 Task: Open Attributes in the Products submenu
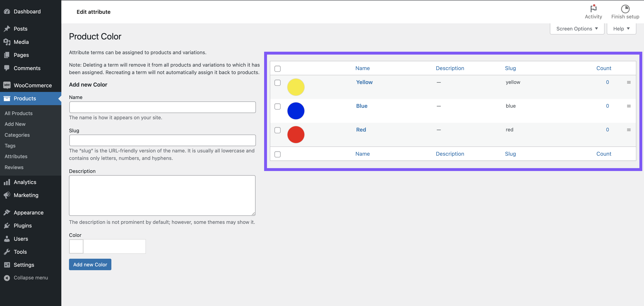point(16,156)
